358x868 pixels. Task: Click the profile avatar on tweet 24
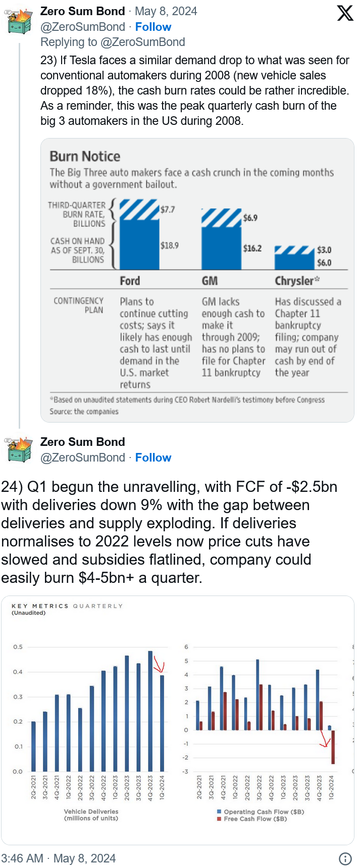(x=20, y=450)
